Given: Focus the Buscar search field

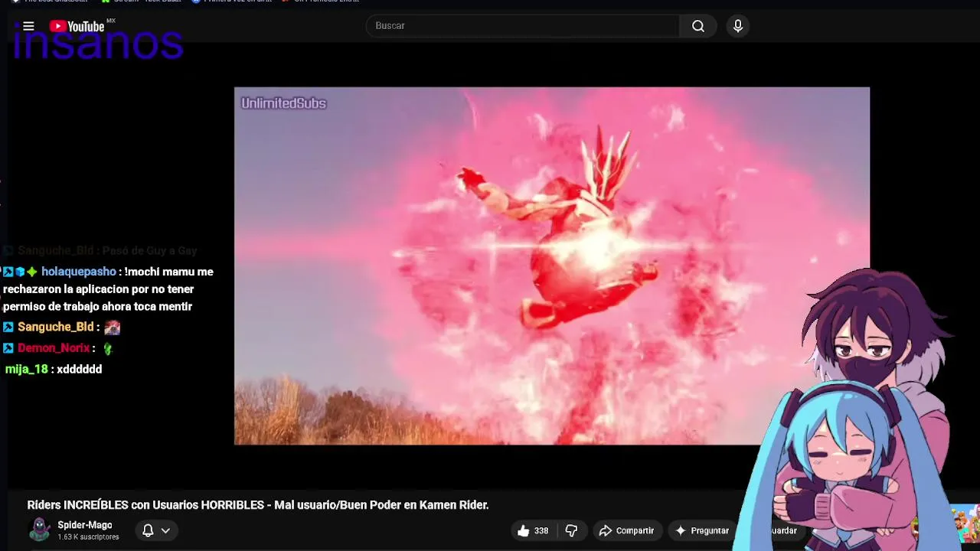Looking at the screenshot, I should [522, 26].
